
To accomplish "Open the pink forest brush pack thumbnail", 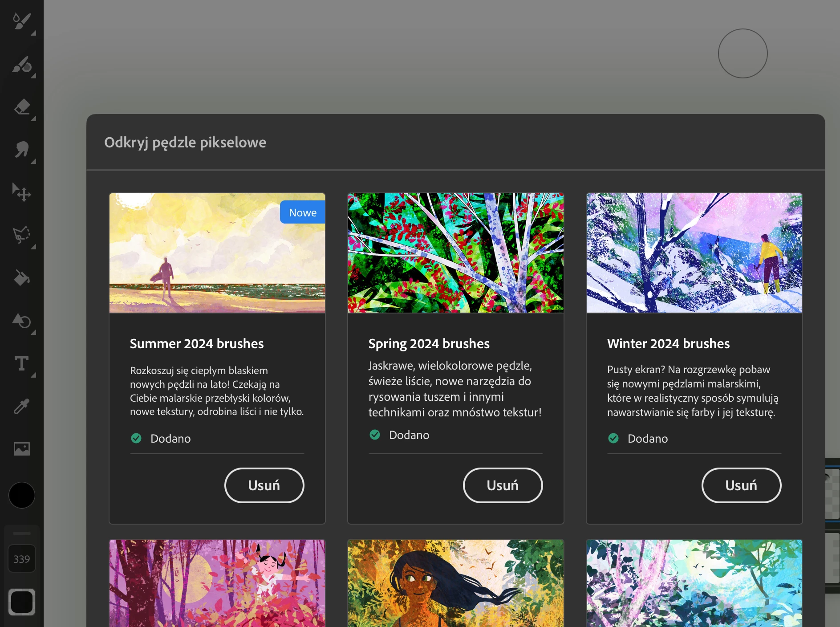I will [217, 583].
